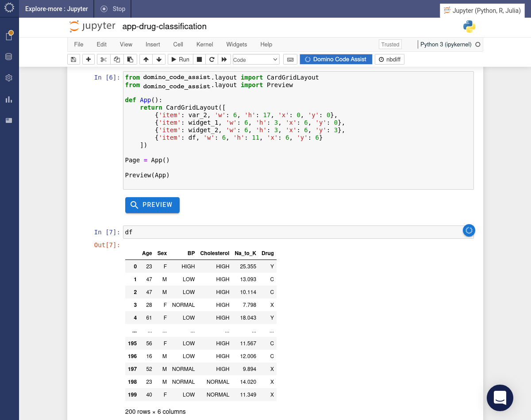Copy selected cells using the toolbar icon
This screenshot has width=531, height=420.
[117, 59]
